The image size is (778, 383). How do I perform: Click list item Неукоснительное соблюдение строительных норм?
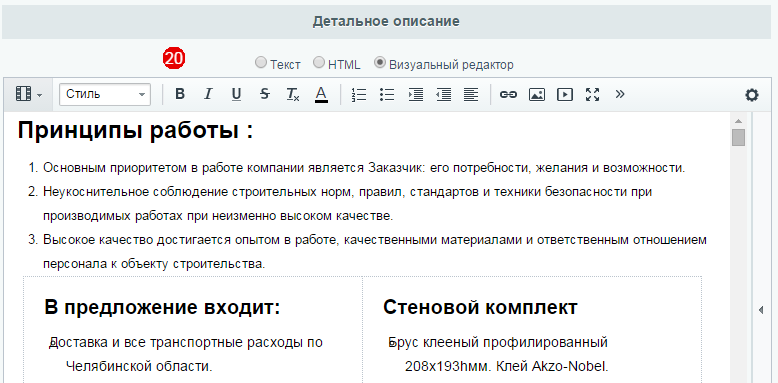[347, 204]
